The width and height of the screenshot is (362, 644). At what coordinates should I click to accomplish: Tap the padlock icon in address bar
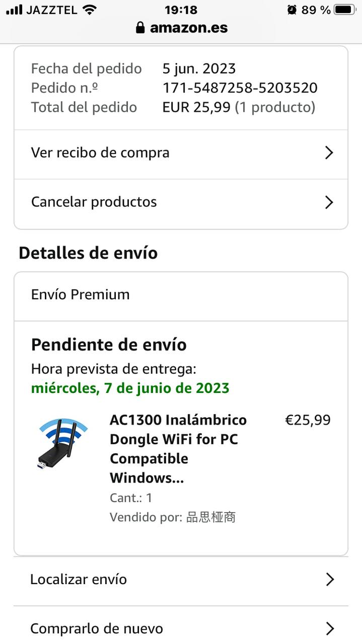pos(140,28)
